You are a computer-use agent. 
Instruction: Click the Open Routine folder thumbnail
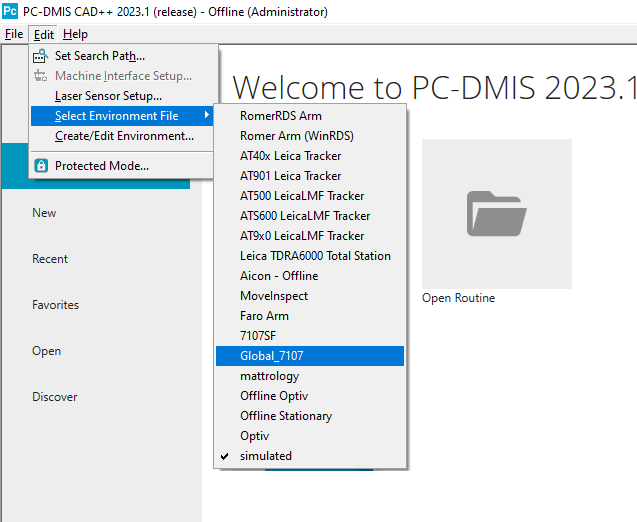tap(496, 213)
